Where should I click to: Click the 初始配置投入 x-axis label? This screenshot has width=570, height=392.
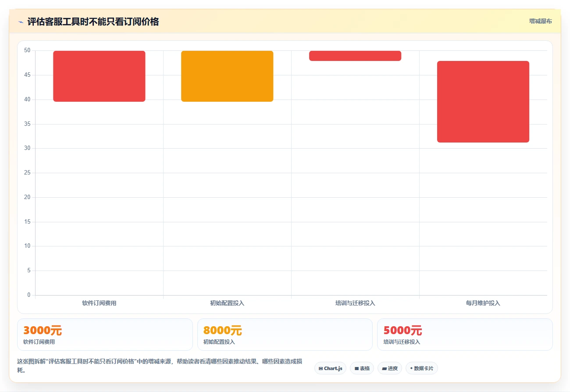227,303
